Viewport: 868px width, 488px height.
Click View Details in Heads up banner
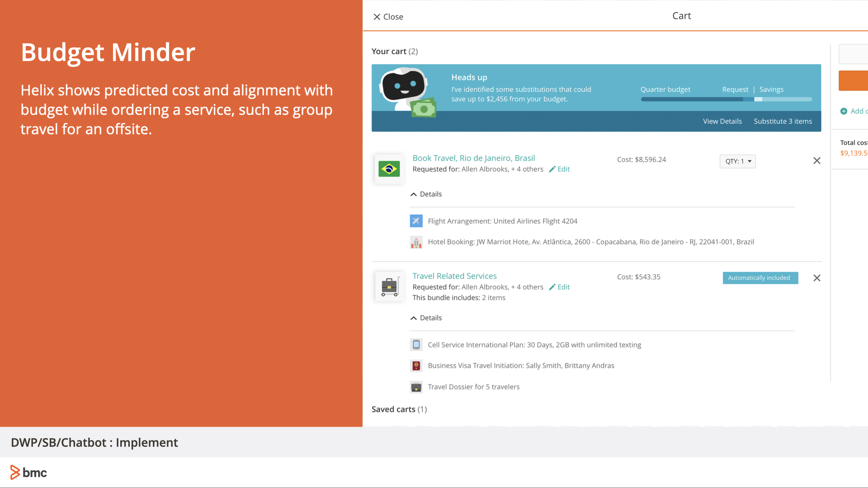point(722,121)
